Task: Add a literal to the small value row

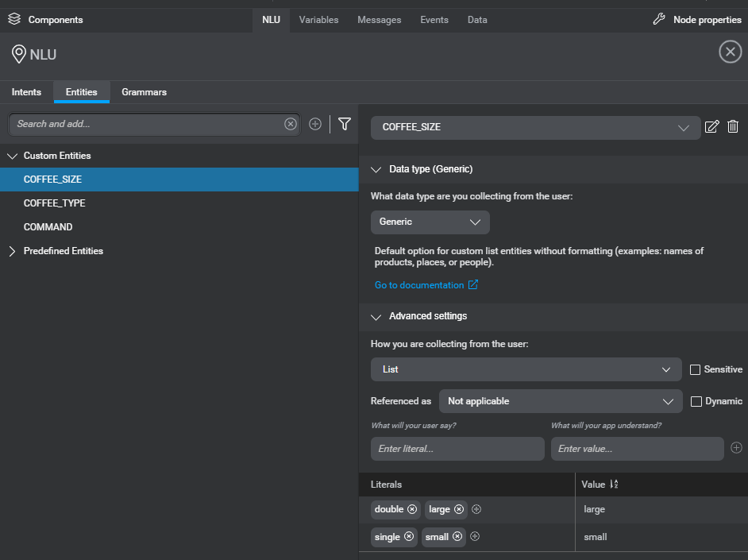Action: click(475, 536)
